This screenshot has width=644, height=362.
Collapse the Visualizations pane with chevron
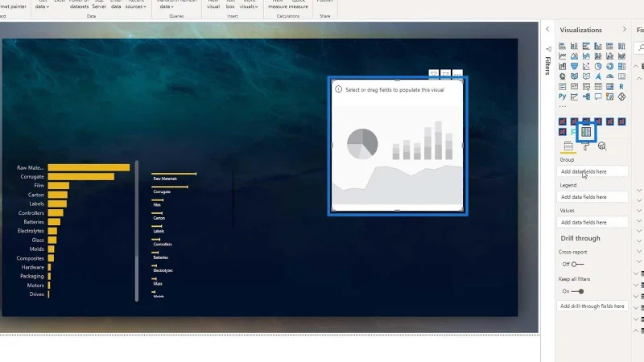pyautogui.click(x=625, y=29)
